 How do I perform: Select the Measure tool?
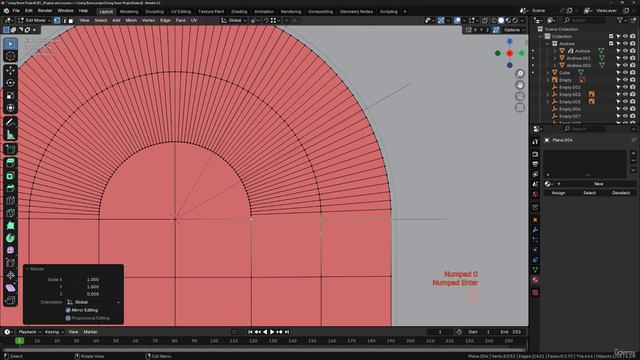point(10,134)
